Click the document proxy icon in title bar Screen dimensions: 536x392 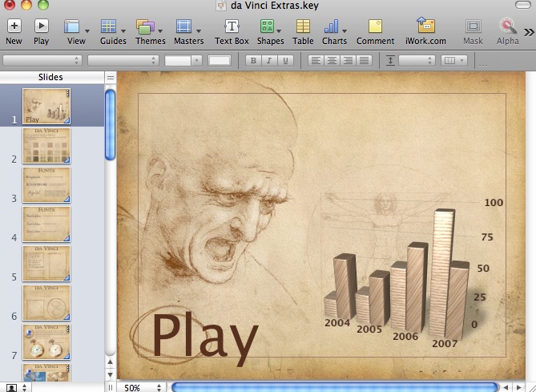(221, 6)
